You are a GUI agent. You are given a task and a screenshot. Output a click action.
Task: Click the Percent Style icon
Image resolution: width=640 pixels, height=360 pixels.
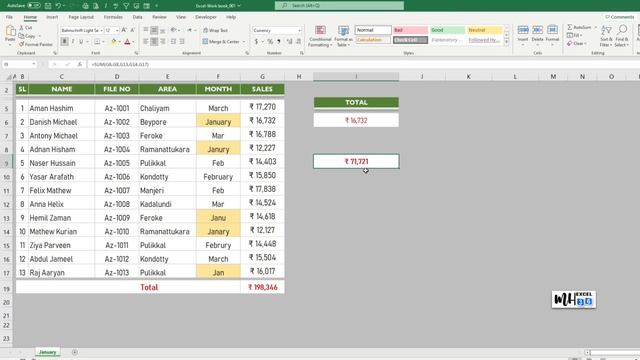point(270,42)
